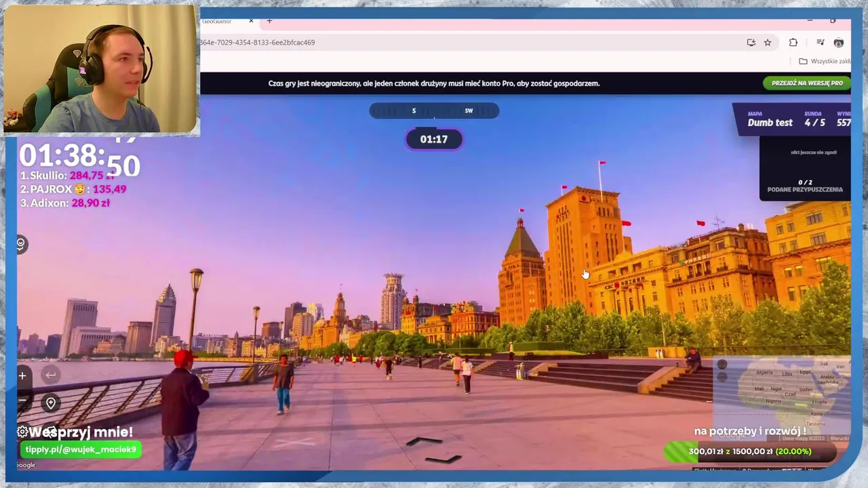
Task: Undo the last move with the return arrow
Action: tap(51, 375)
